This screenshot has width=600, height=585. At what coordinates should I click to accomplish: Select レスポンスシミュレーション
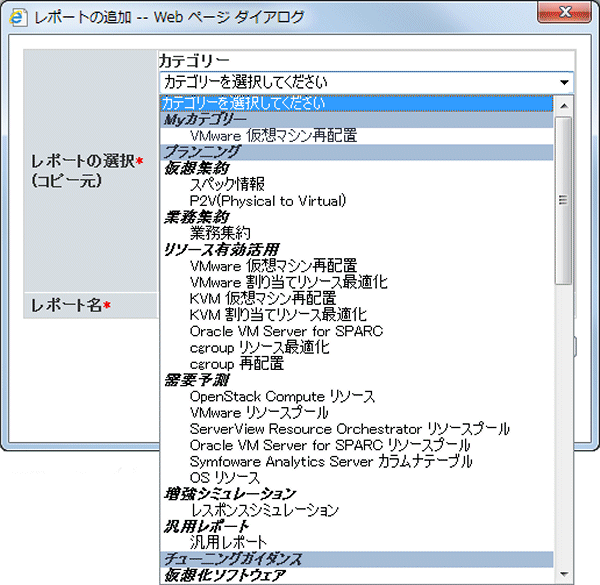click(265, 510)
